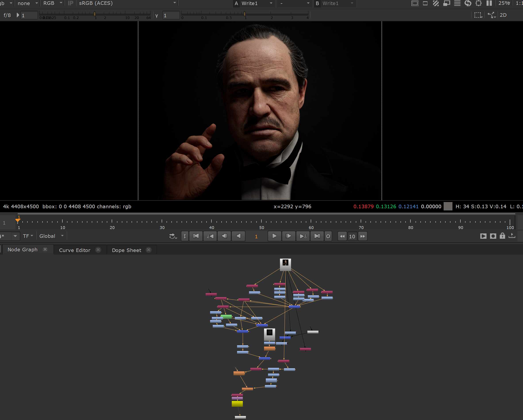Image resolution: width=523 pixels, height=420 pixels.
Task: Open the 25% zoom level dropdown
Action: click(x=504, y=3)
